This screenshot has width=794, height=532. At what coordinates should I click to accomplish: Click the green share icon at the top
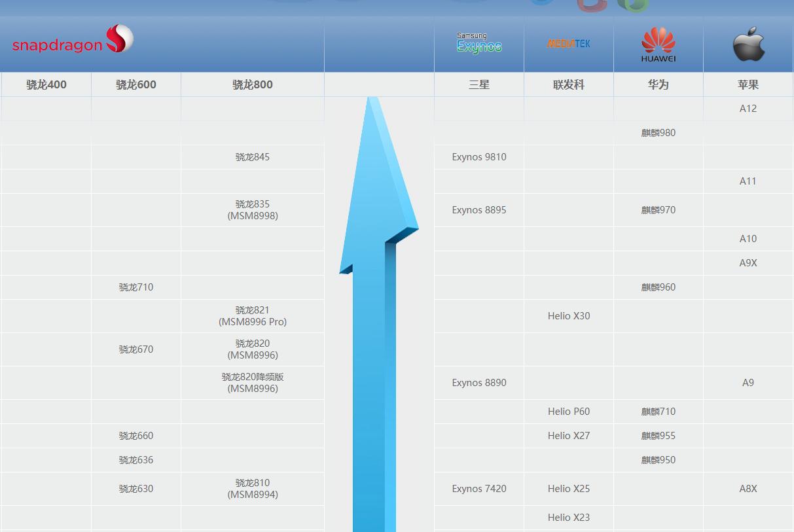tap(632, 5)
